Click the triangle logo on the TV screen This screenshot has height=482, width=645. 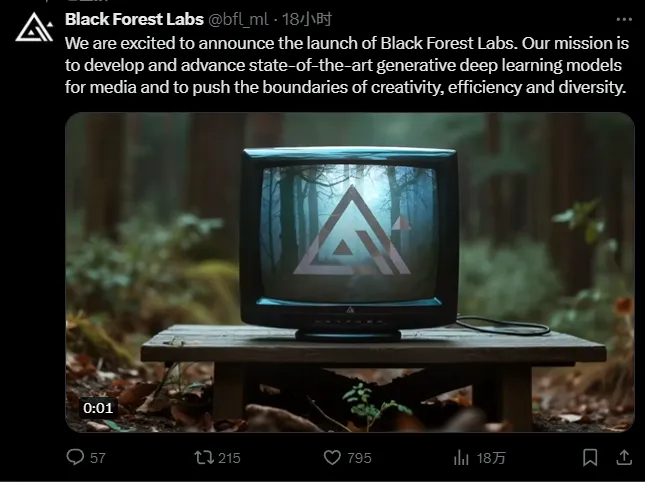tap(352, 231)
